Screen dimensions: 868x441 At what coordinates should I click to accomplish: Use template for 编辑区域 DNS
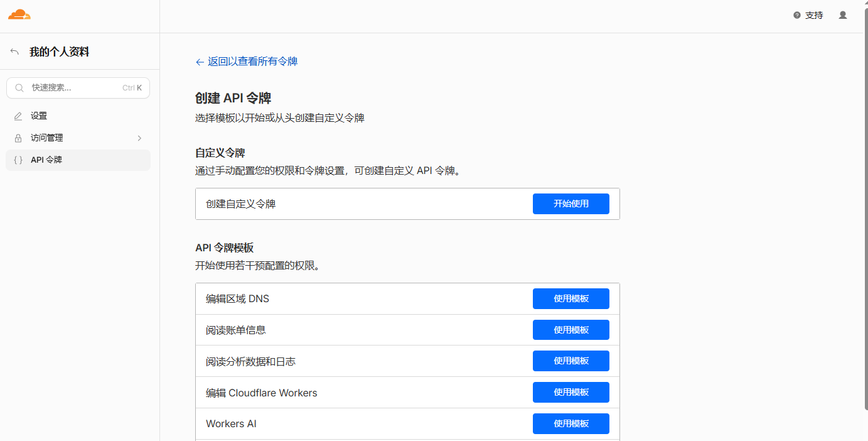571,298
